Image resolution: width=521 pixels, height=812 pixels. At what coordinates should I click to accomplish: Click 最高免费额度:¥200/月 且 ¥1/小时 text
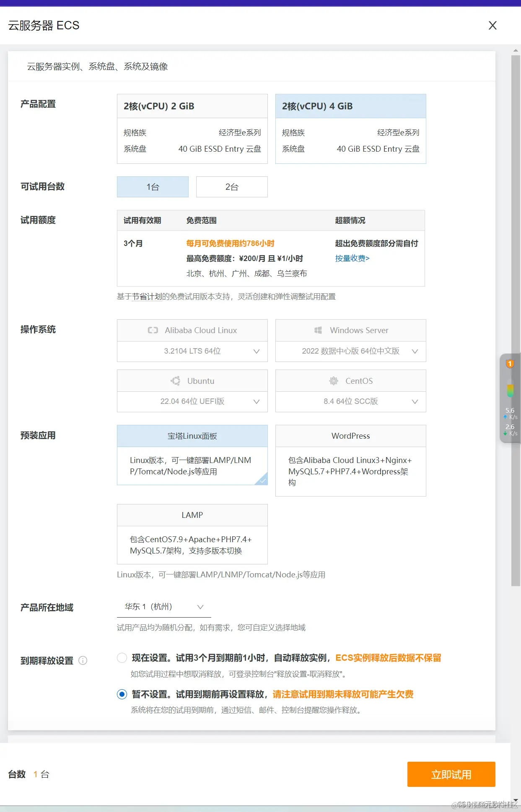[244, 259]
